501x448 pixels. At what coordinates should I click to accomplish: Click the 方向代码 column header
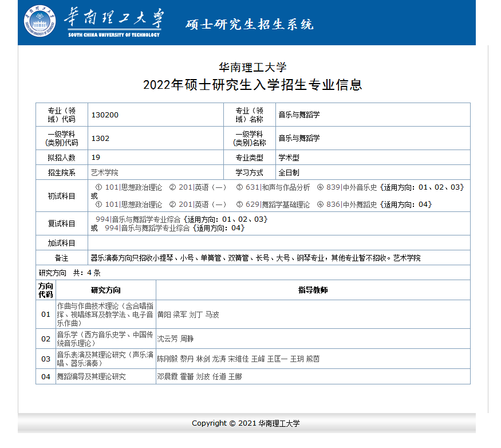pos(46,290)
